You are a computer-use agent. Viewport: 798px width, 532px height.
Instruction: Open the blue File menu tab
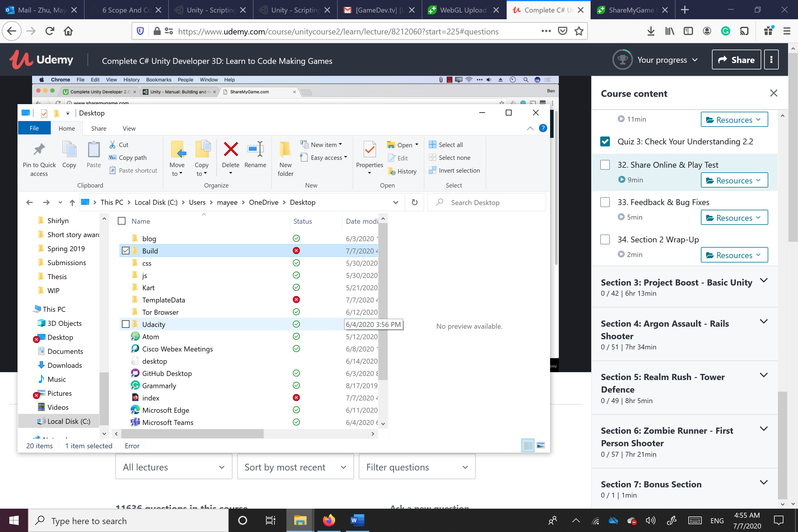[34, 129]
